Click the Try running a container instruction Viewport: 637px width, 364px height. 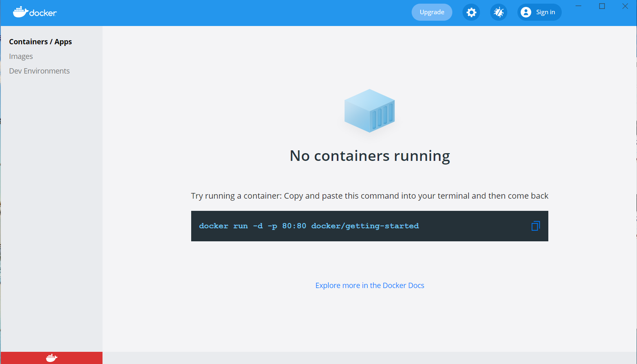(x=370, y=196)
